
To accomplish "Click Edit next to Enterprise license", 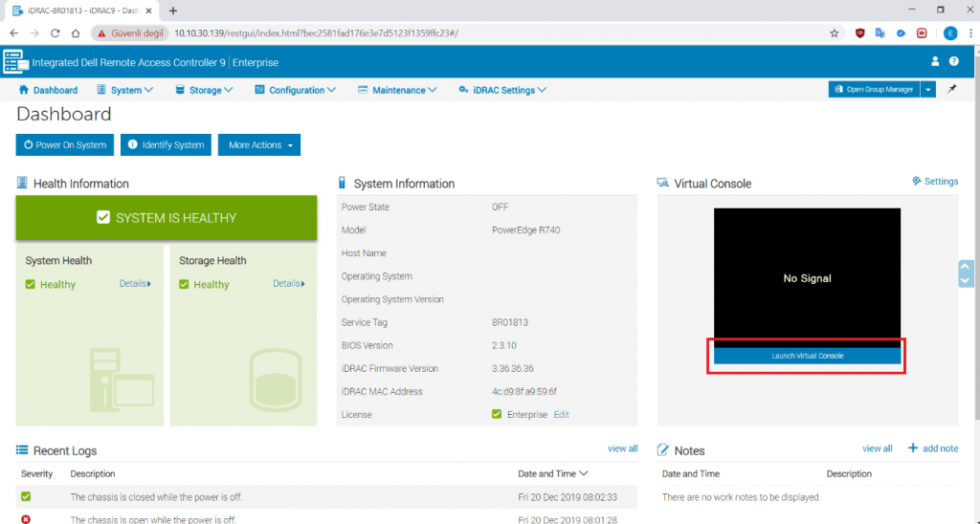I will (561, 415).
